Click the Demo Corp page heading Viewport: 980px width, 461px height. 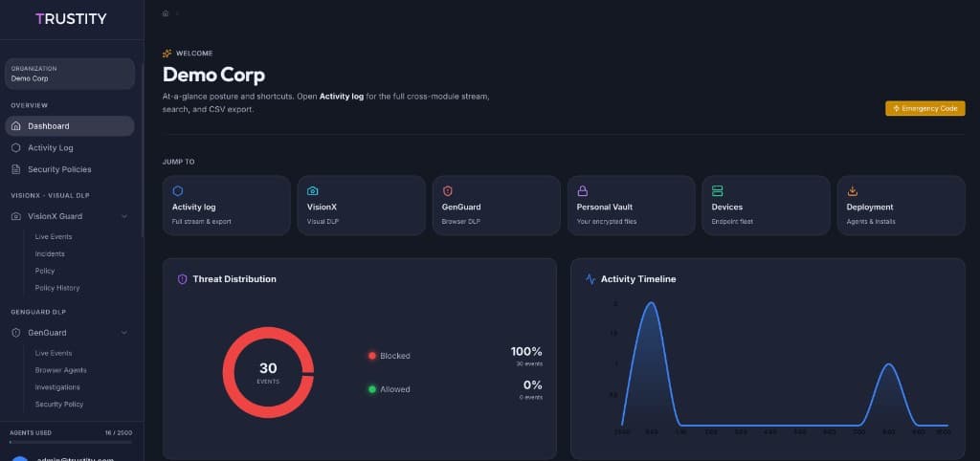[x=213, y=75]
